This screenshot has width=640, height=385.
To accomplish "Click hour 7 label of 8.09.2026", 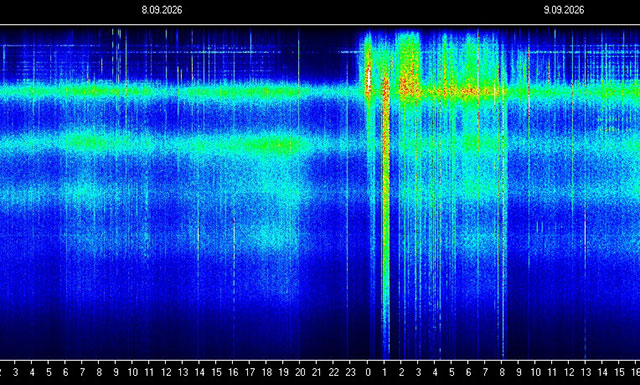I will pos(82,372).
